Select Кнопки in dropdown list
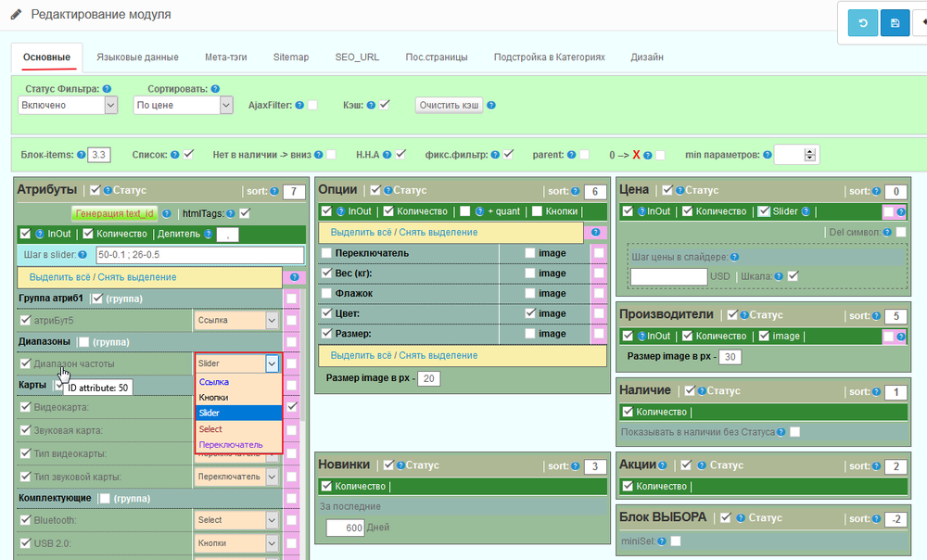927x560 pixels. 239,398
